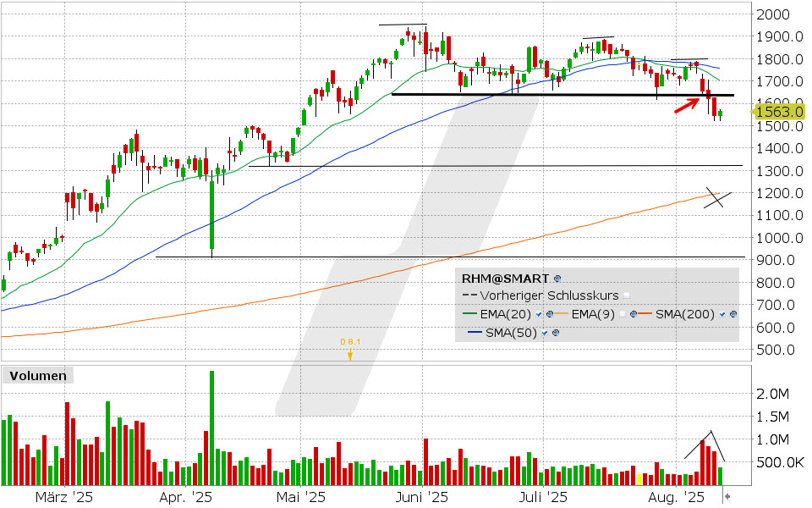812x508 pixels.
Task: Click the orange SMA(200) line swatch
Action: click(x=645, y=313)
